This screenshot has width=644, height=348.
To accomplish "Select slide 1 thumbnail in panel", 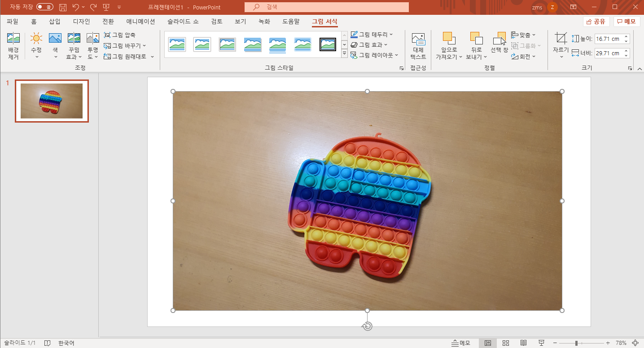I will [x=52, y=101].
